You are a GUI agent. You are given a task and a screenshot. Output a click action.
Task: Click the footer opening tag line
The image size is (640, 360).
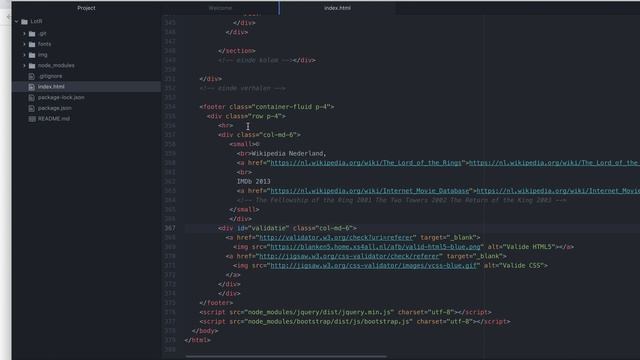(267, 107)
